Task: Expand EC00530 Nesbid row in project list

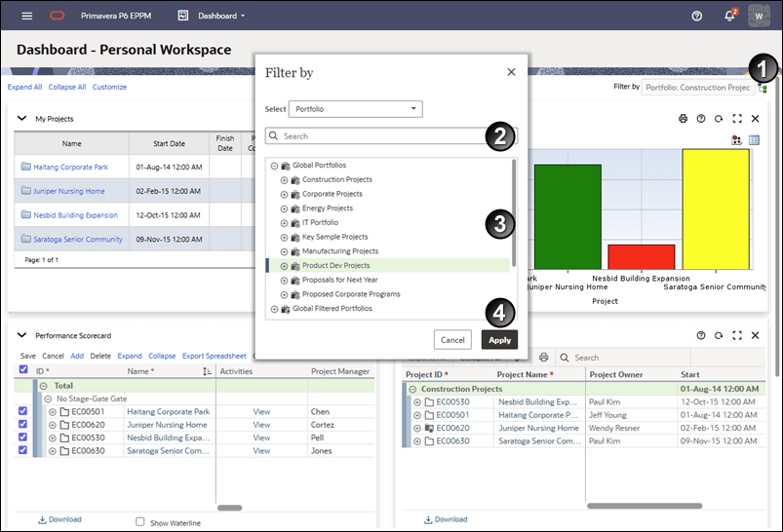Action: [417, 402]
